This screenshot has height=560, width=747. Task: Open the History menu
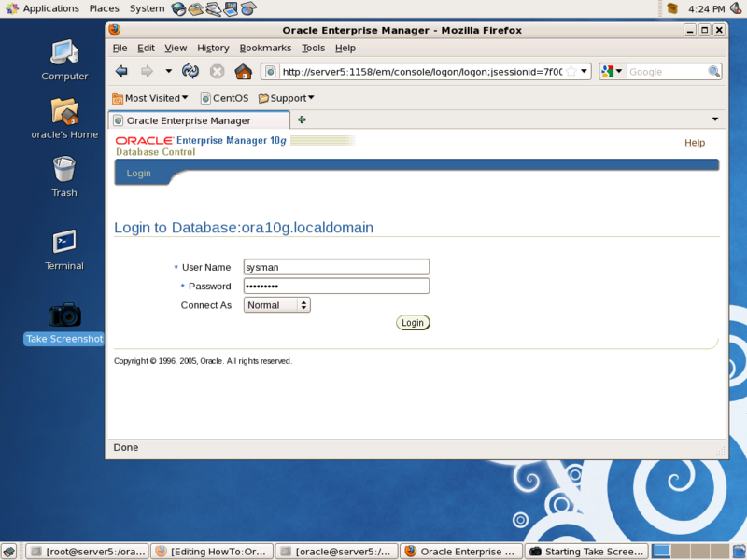tap(213, 49)
